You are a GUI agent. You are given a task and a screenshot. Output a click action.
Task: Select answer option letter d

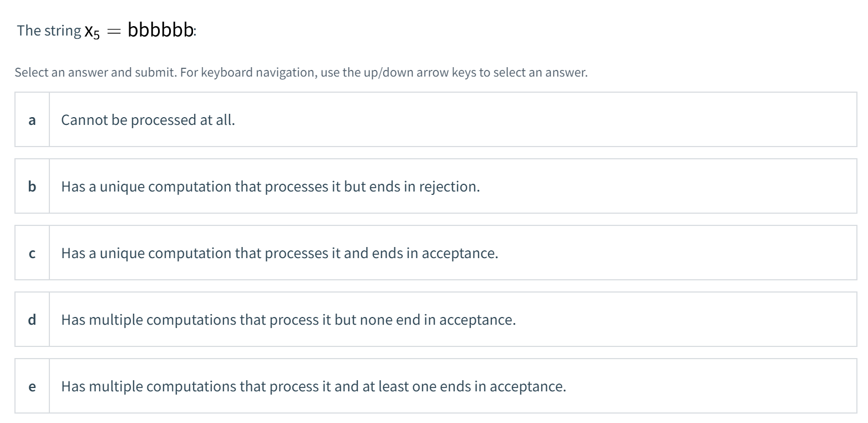click(x=32, y=320)
